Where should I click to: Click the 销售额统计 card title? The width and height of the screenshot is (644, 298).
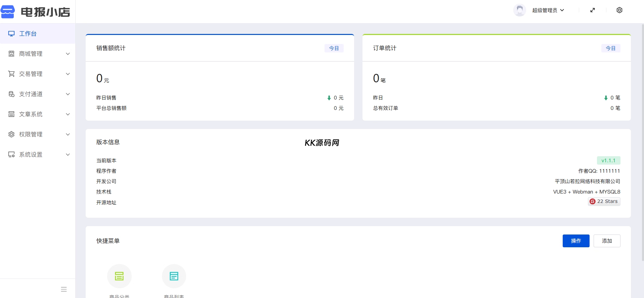coord(111,48)
